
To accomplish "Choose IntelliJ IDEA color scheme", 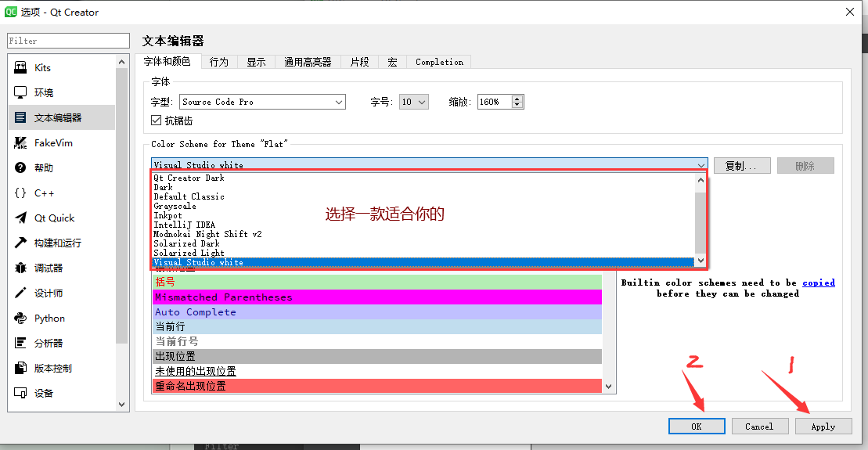I will [423, 225].
